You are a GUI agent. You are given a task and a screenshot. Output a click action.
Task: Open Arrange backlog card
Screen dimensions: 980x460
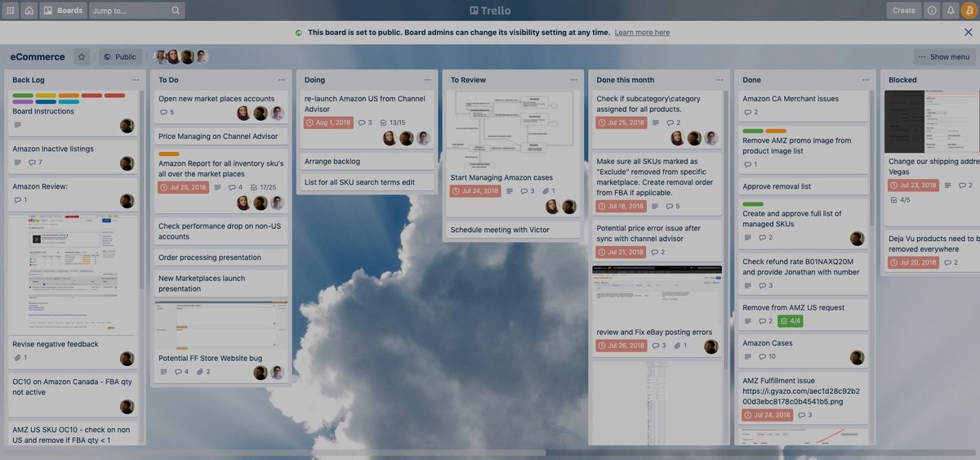365,162
